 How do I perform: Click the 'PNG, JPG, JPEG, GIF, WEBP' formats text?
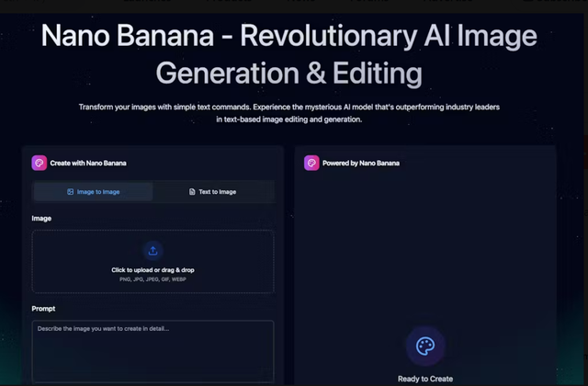[x=153, y=279]
